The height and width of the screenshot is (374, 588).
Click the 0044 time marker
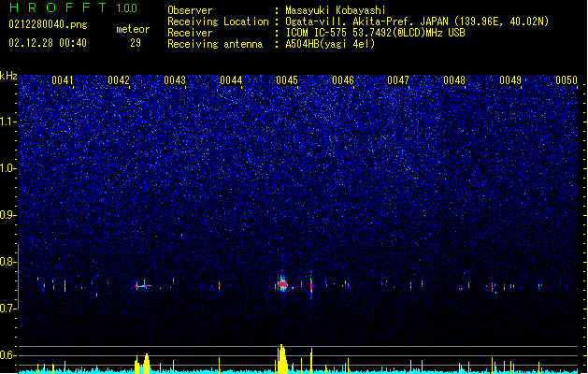point(231,80)
